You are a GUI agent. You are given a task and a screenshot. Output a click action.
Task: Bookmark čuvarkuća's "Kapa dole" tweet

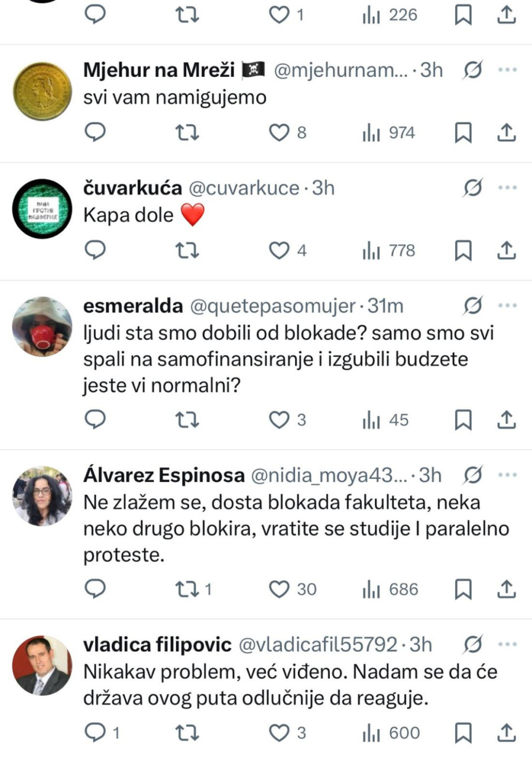pos(463,251)
